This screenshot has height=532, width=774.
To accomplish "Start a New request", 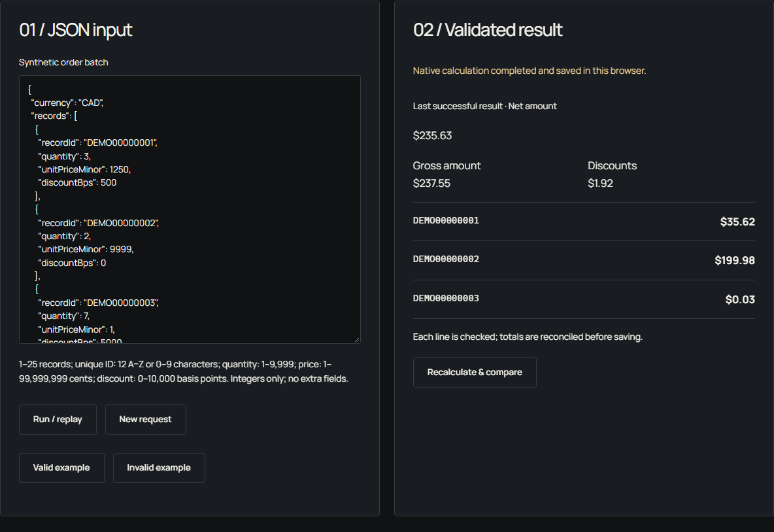I will [x=146, y=420].
